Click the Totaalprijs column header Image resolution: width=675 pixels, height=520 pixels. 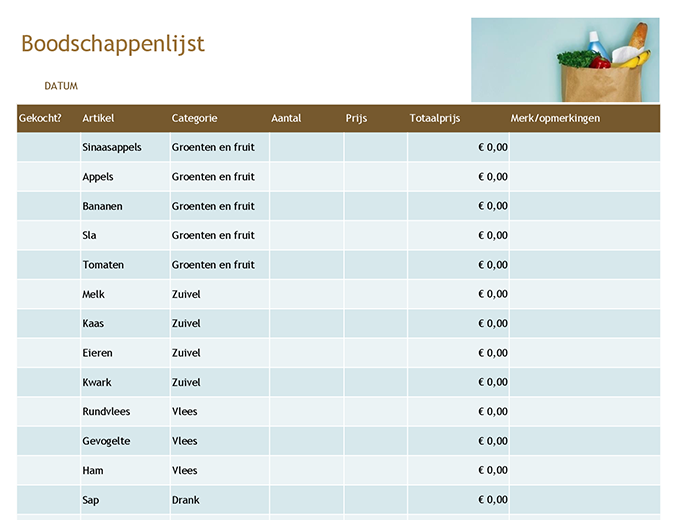pyautogui.click(x=434, y=118)
